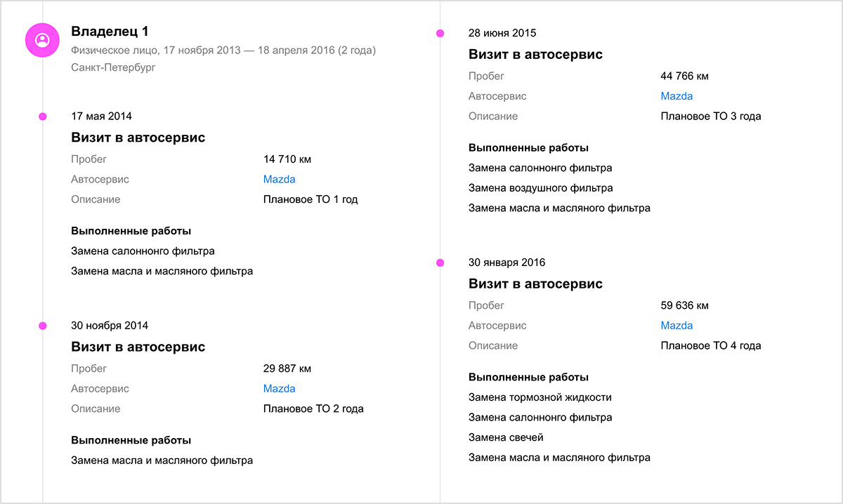Click the 30 ноября 2014 date label
The height and width of the screenshot is (504, 843).
pyautogui.click(x=110, y=326)
